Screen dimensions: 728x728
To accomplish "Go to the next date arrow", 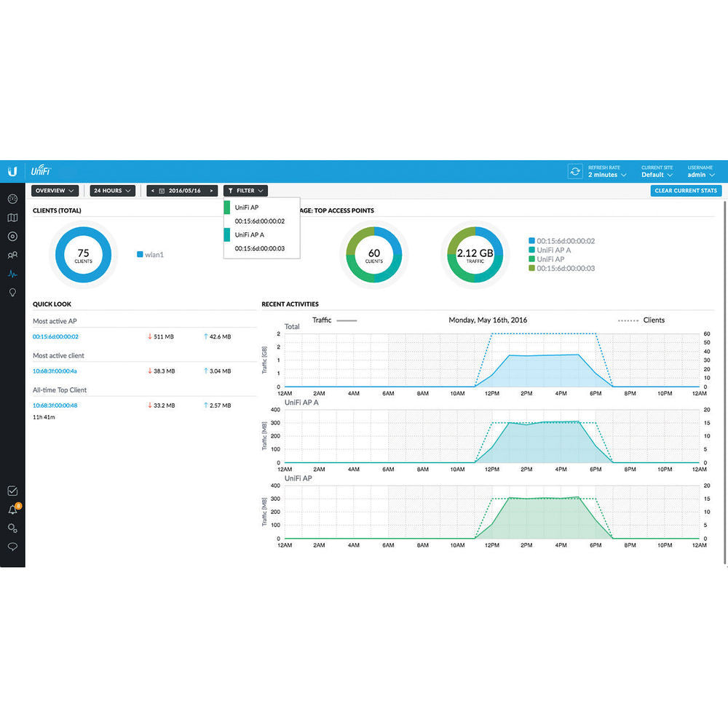I will coord(211,191).
